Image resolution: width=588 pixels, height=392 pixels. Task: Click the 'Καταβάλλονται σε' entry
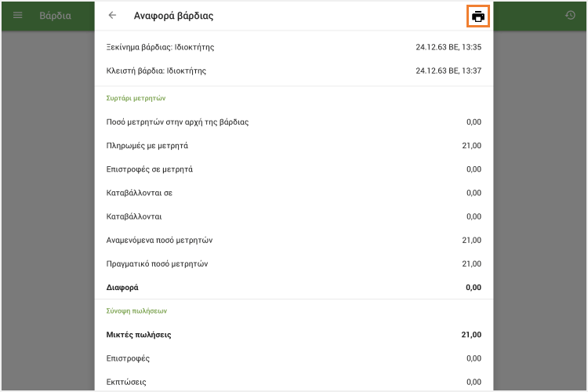point(139,193)
